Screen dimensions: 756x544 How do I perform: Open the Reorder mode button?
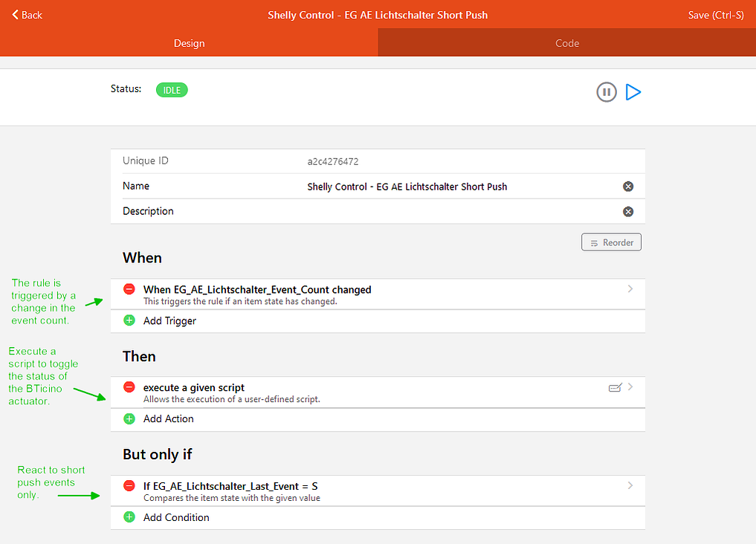point(611,242)
